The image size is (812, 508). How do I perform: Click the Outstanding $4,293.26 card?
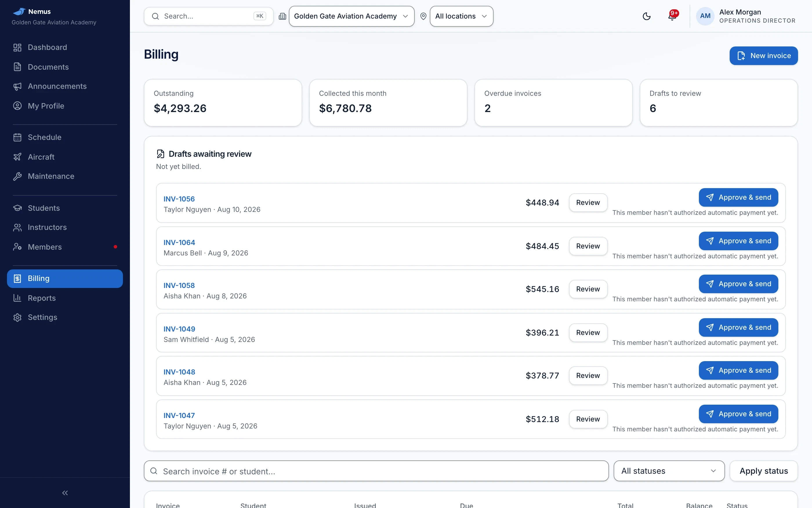click(x=223, y=103)
